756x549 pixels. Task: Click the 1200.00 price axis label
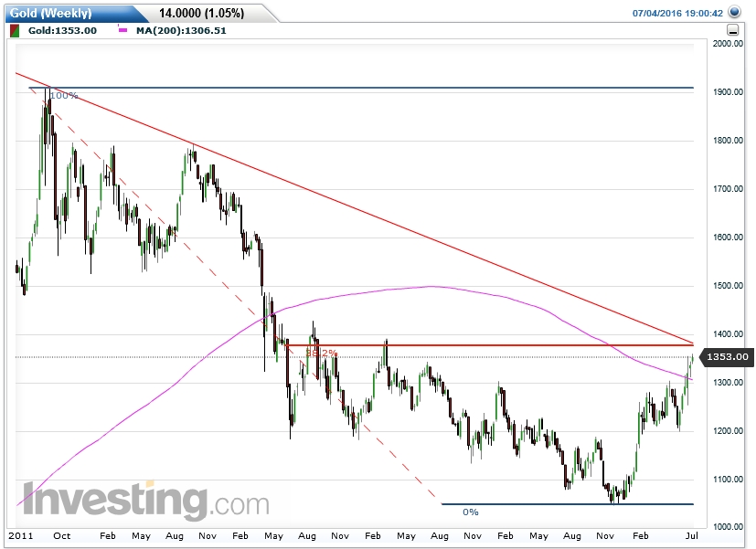pos(728,431)
